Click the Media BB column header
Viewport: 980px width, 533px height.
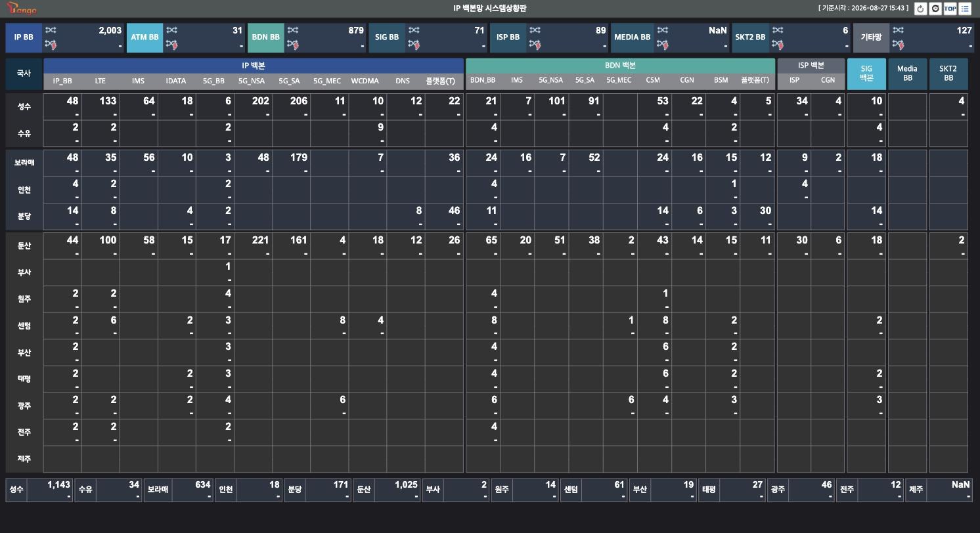[907, 74]
